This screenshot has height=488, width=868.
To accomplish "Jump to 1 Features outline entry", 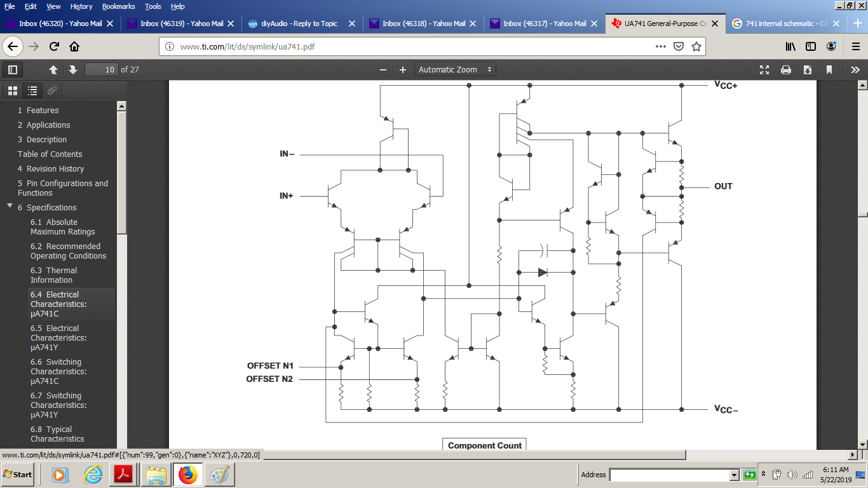I will coord(38,110).
